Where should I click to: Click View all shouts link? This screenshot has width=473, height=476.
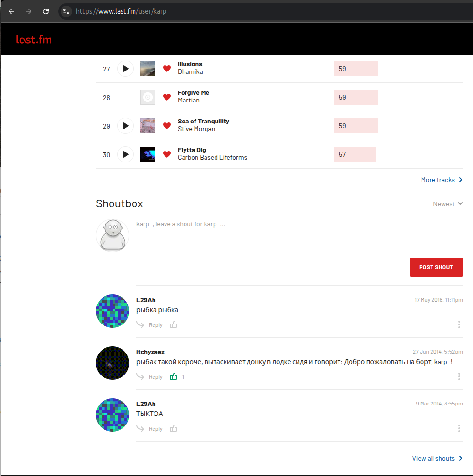click(437, 458)
